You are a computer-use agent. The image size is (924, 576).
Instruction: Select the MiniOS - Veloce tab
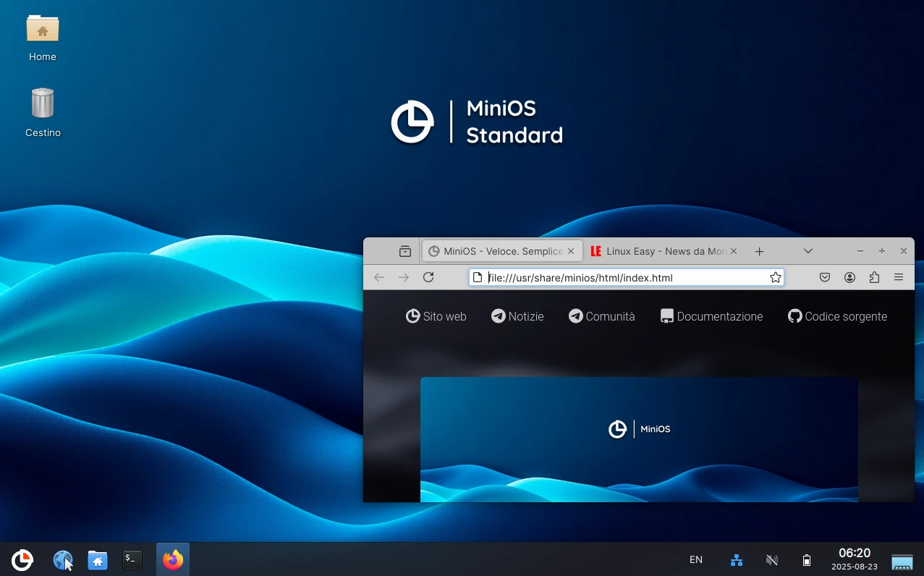click(499, 251)
